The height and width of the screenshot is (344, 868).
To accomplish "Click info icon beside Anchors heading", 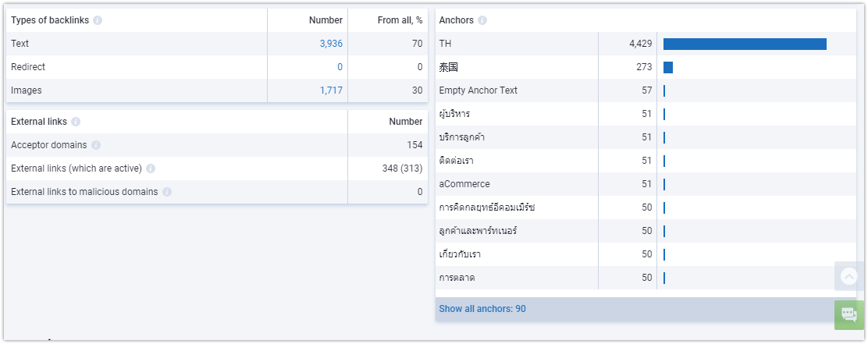I will tap(482, 20).
